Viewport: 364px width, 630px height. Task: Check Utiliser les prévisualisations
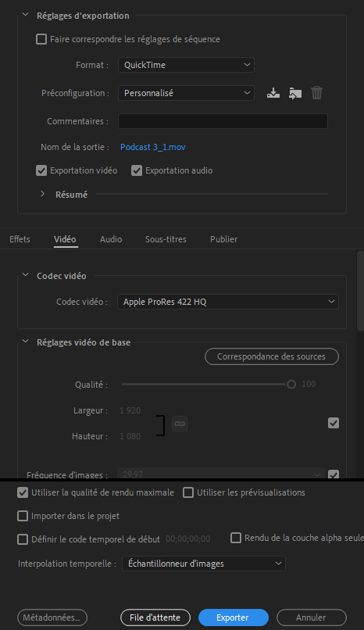click(x=188, y=492)
